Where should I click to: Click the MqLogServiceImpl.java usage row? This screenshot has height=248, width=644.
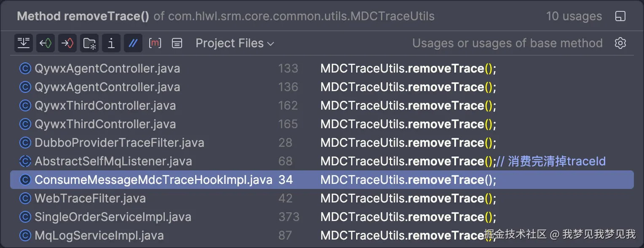pyautogui.click(x=322, y=235)
